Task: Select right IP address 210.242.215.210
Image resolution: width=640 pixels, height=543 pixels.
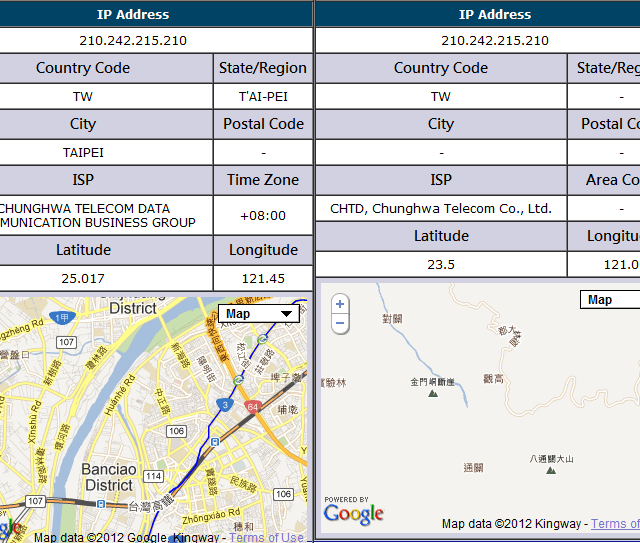Action: [x=495, y=40]
